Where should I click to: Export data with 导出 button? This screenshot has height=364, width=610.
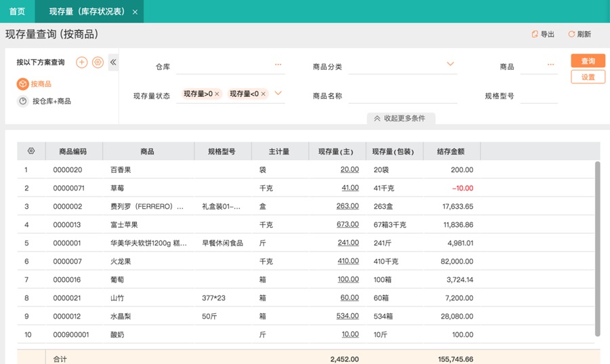click(x=544, y=34)
